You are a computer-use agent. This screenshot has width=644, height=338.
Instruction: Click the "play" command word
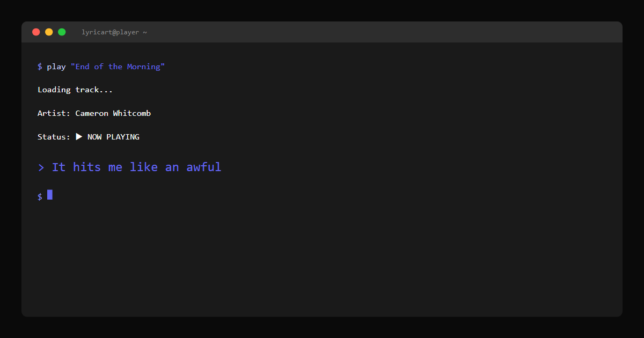click(56, 67)
